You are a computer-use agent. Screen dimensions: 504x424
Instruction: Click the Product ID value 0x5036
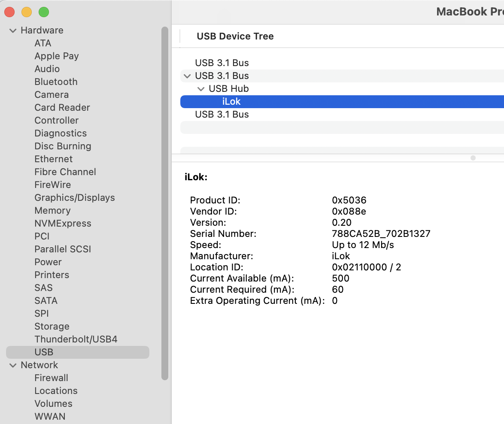(x=349, y=200)
